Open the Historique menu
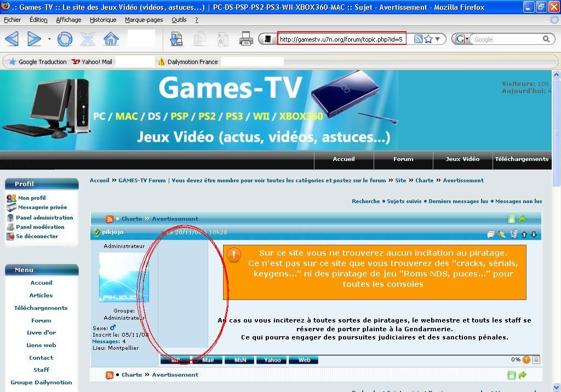 tap(103, 20)
